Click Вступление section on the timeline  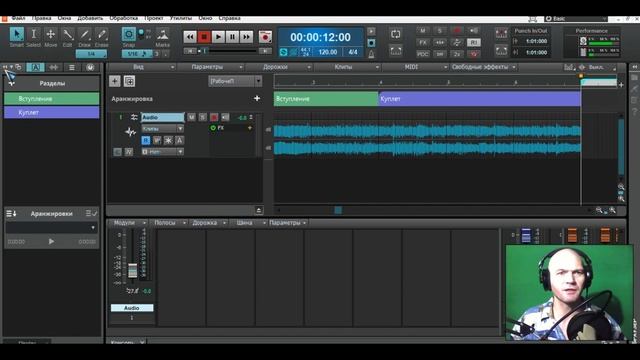coord(326,99)
